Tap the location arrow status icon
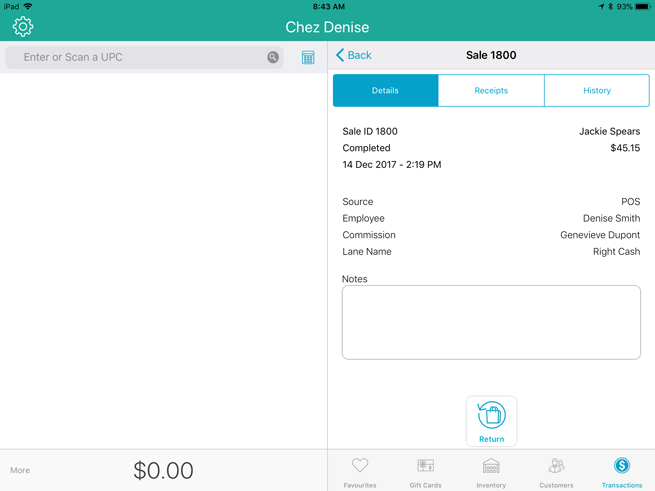Viewport: 655px width, 491px height. 601,7
